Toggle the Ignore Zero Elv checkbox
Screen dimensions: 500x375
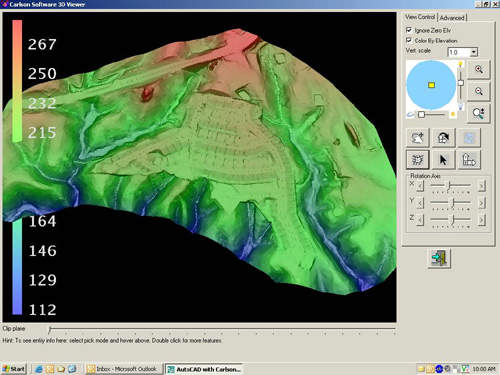(409, 30)
